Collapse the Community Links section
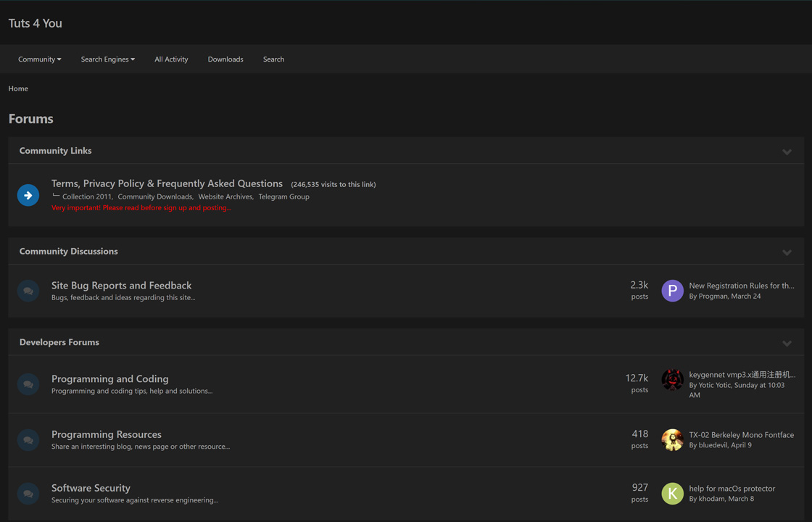This screenshot has height=522, width=812. [787, 152]
